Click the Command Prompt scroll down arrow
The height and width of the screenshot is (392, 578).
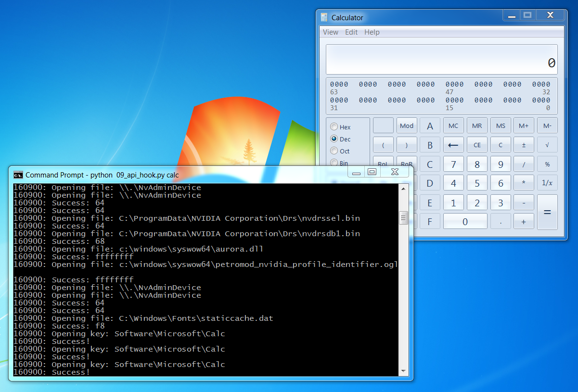click(x=404, y=371)
